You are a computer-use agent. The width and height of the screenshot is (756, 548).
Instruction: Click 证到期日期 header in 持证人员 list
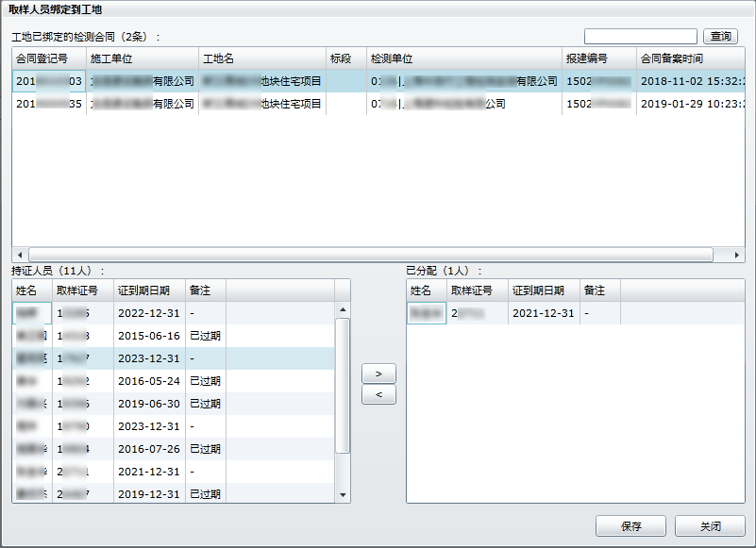pyautogui.click(x=148, y=290)
